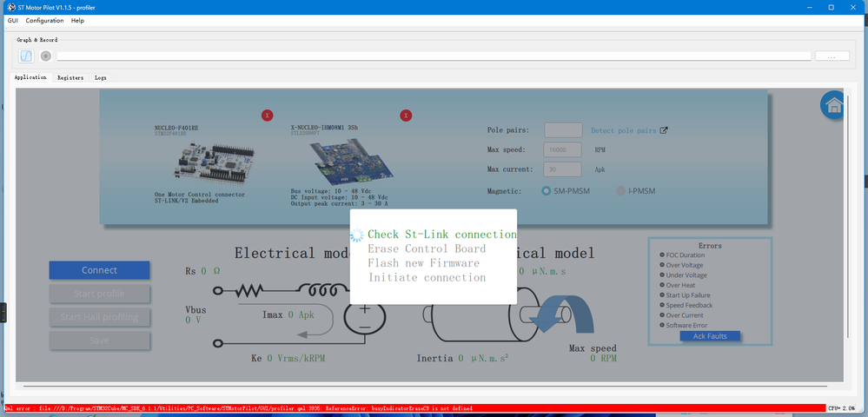
Task: Click the home icon
Action: [x=833, y=105]
